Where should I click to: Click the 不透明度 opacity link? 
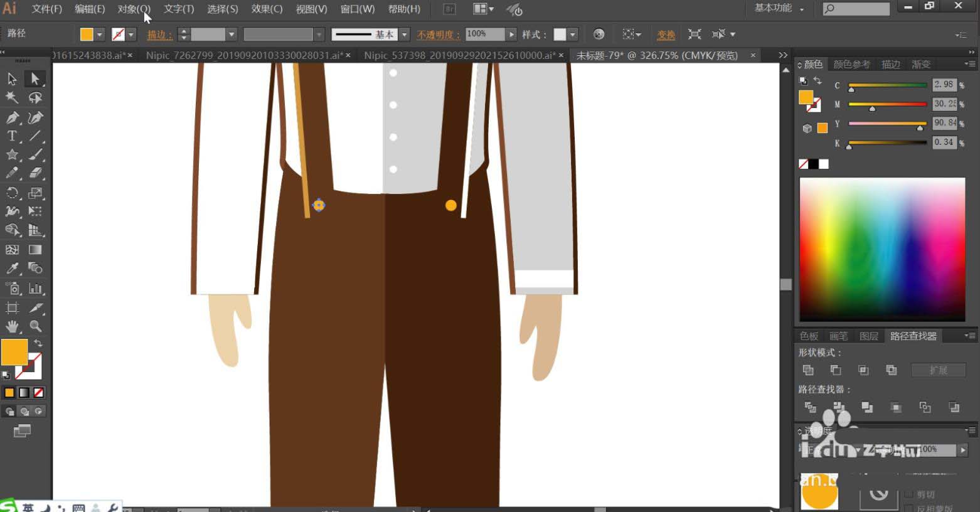tap(438, 35)
